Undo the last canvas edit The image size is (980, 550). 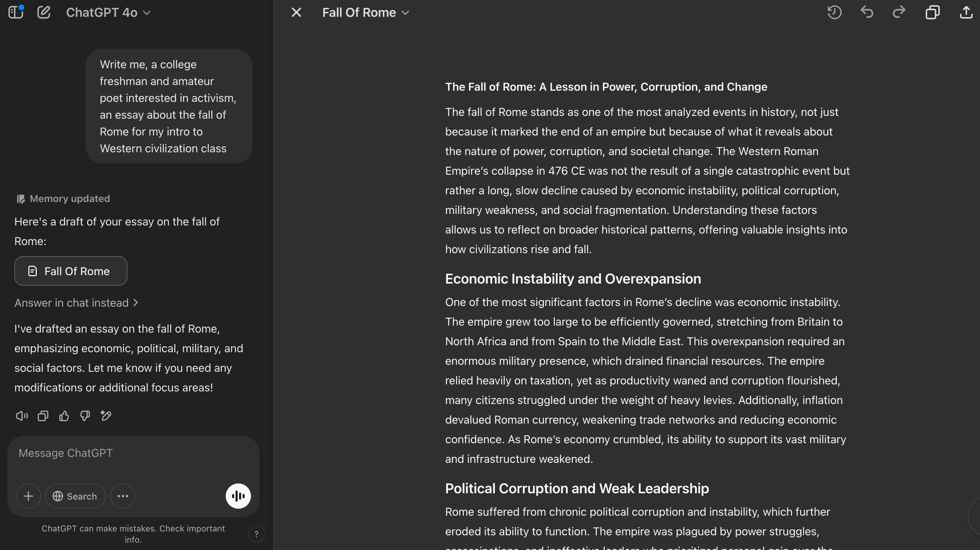click(867, 13)
